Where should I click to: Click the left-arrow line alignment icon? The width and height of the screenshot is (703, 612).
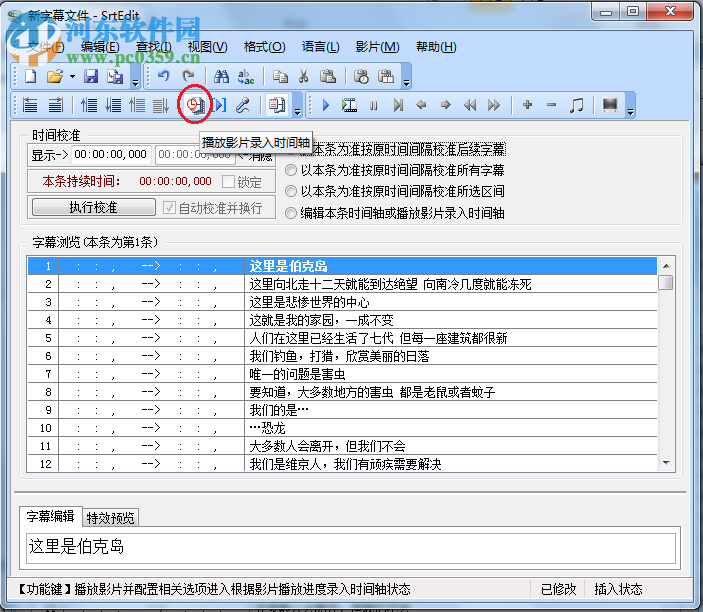(x=30, y=105)
